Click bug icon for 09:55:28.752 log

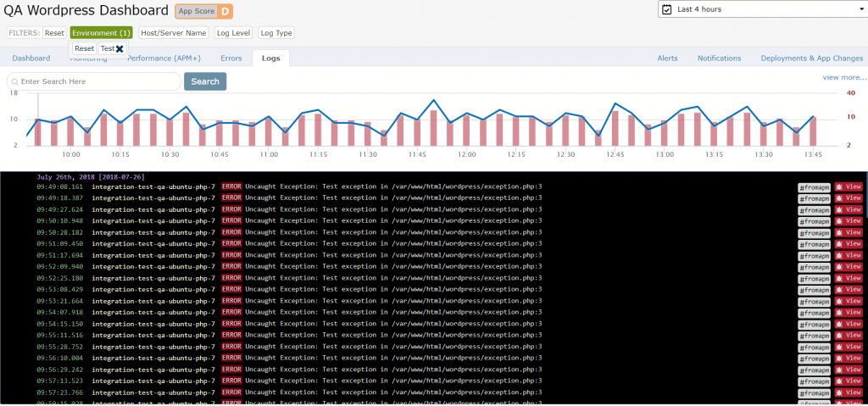click(840, 348)
